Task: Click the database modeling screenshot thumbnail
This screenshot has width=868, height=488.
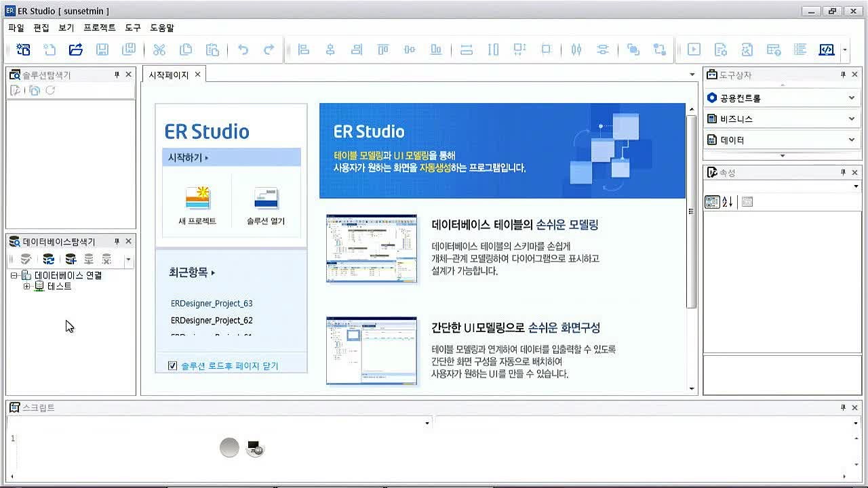Action: pos(372,248)
